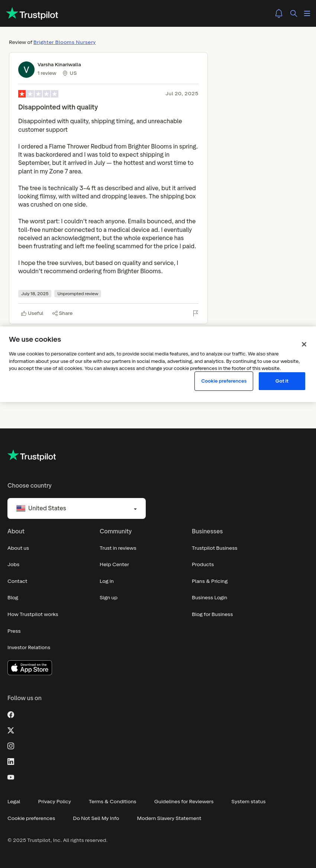This screenshot has height=868, width=316.
Task: Open Investor Relations link
Action: point(29,648)
